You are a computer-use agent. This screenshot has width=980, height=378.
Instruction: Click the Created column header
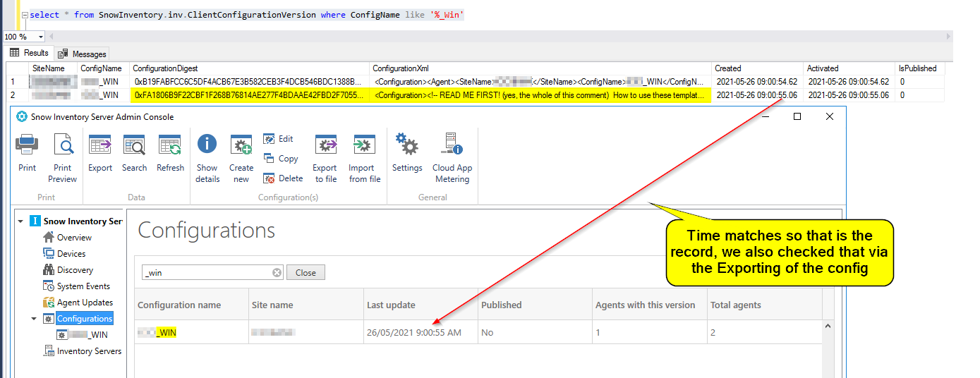pyautogui.click(x=758, y=68)
